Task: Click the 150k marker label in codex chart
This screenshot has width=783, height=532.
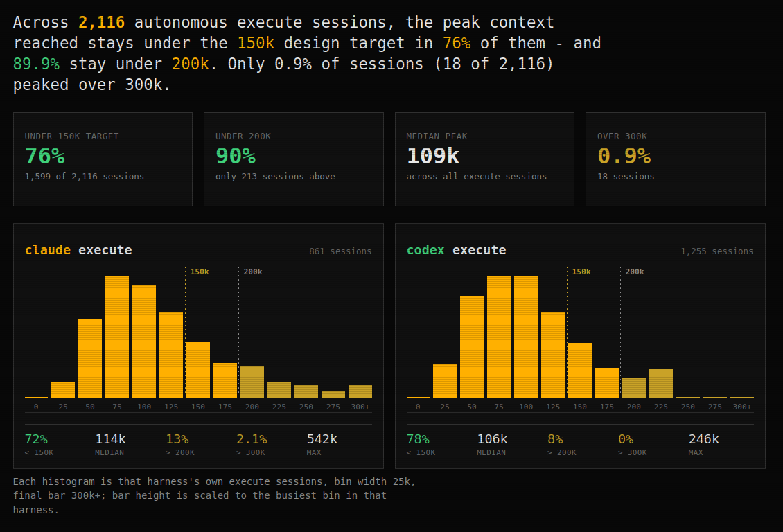Action: click(581, 272)
